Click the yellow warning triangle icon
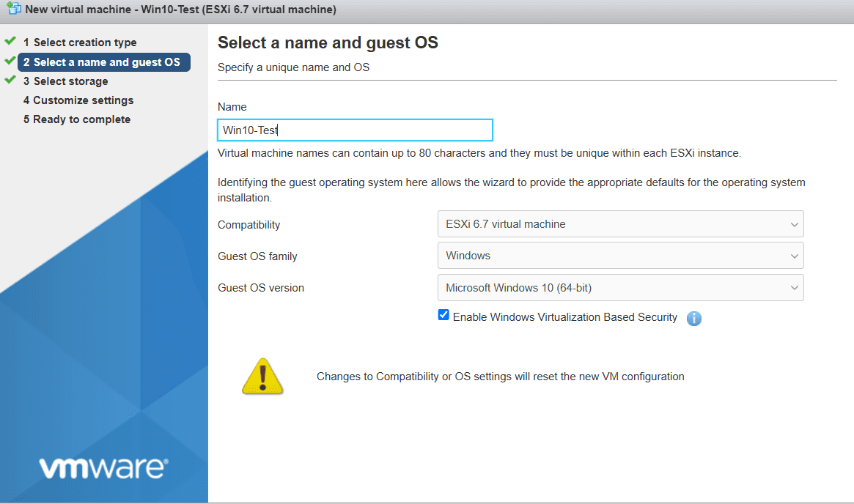854x504 pixels. [262, 376]
